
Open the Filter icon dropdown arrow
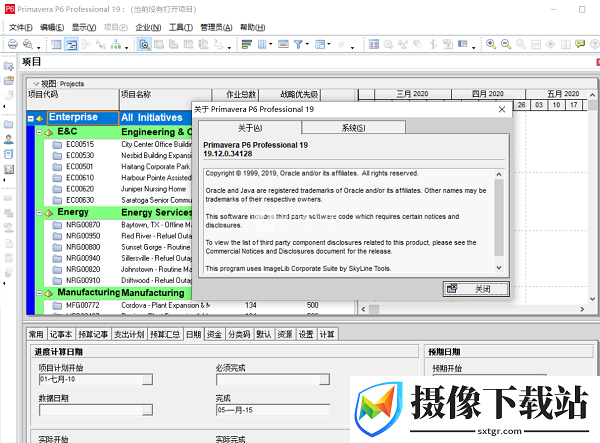pos(307,44)
